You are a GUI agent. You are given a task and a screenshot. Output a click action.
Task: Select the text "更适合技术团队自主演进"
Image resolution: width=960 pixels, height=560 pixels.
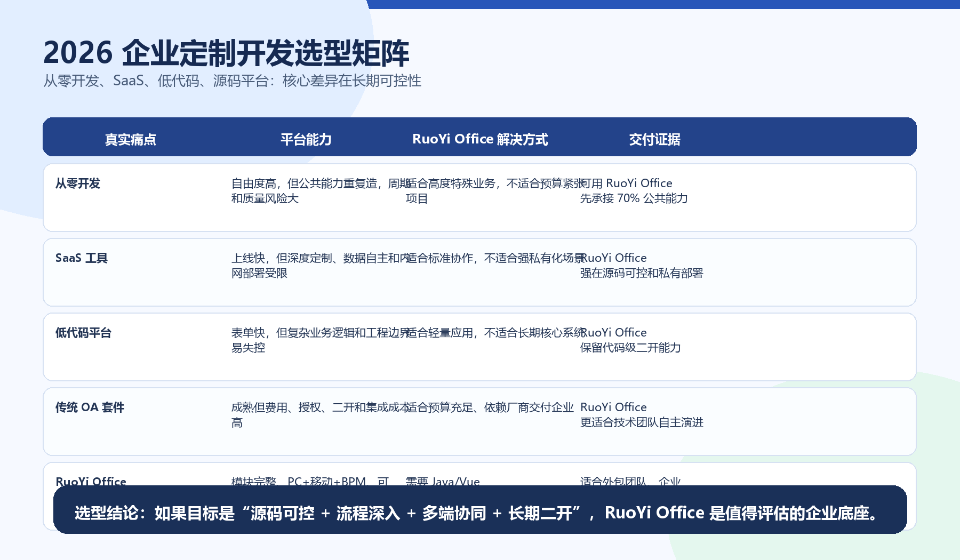(642, 422)
